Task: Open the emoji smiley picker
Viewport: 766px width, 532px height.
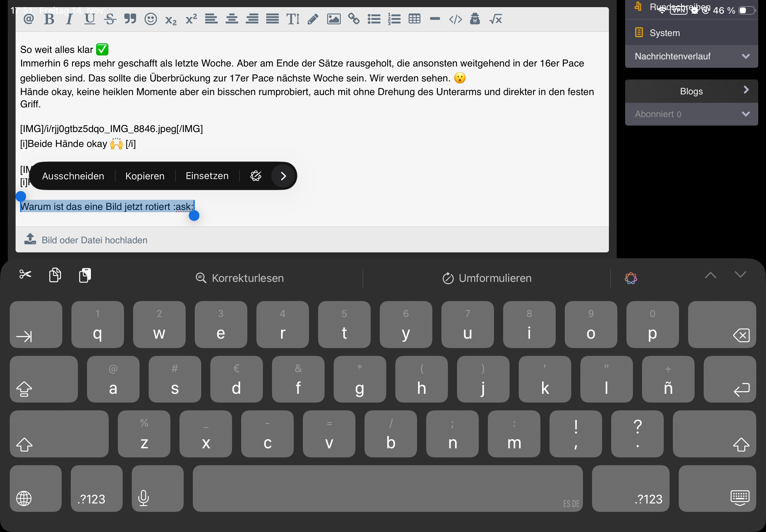Action: click(x=151, y=19)
